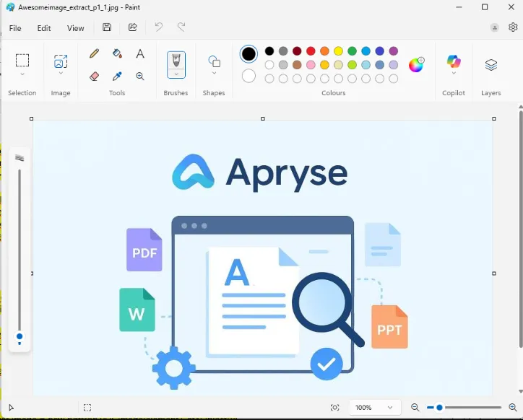Click the selection size status icon

click(87, 408)
